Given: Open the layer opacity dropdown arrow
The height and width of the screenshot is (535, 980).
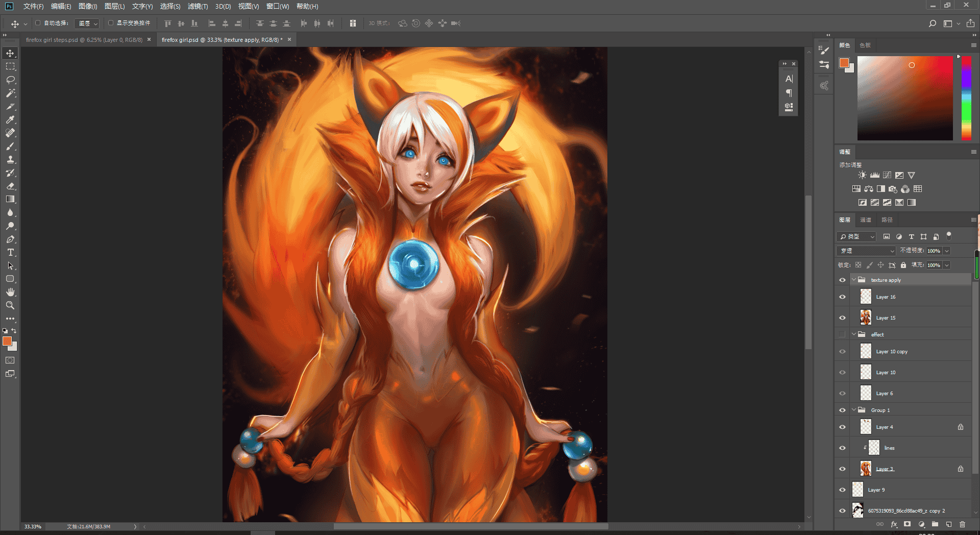Looking at the screenshot, I should tap(947, 251).
